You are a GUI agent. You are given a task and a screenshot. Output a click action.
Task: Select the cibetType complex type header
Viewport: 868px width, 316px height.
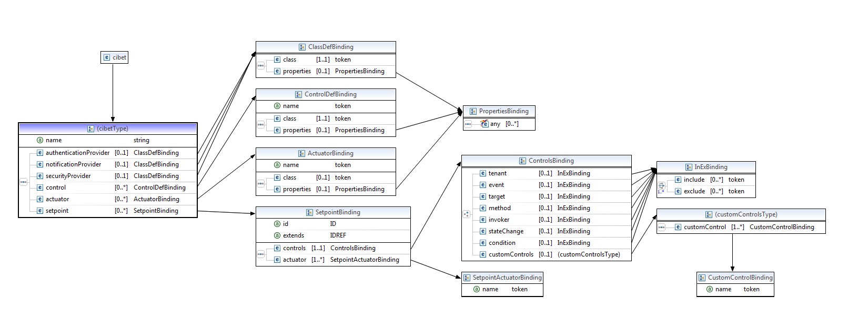coord(108,129)
